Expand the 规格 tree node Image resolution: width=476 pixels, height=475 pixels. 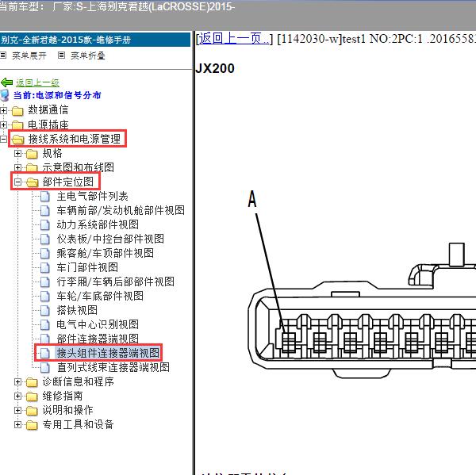(17, 153)
